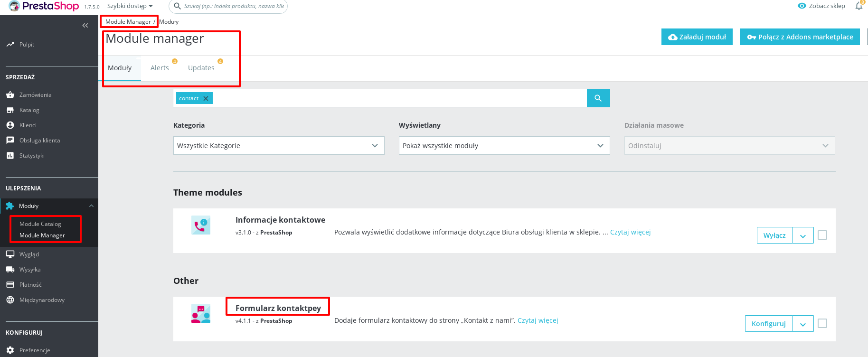This screenshot has height=357, width=868.
Task: Open the Odinstaluj bulk actions dropdown
Action: (x=729, y=146)
